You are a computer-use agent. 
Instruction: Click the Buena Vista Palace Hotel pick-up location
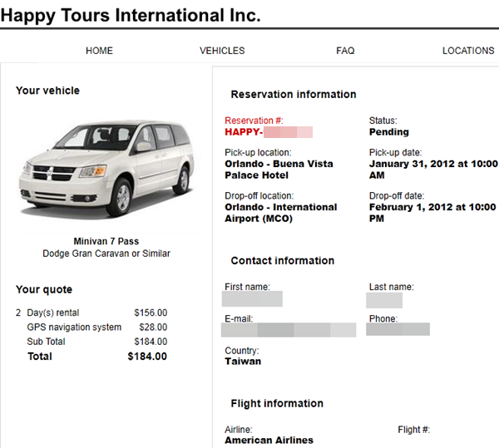point(279,170)
